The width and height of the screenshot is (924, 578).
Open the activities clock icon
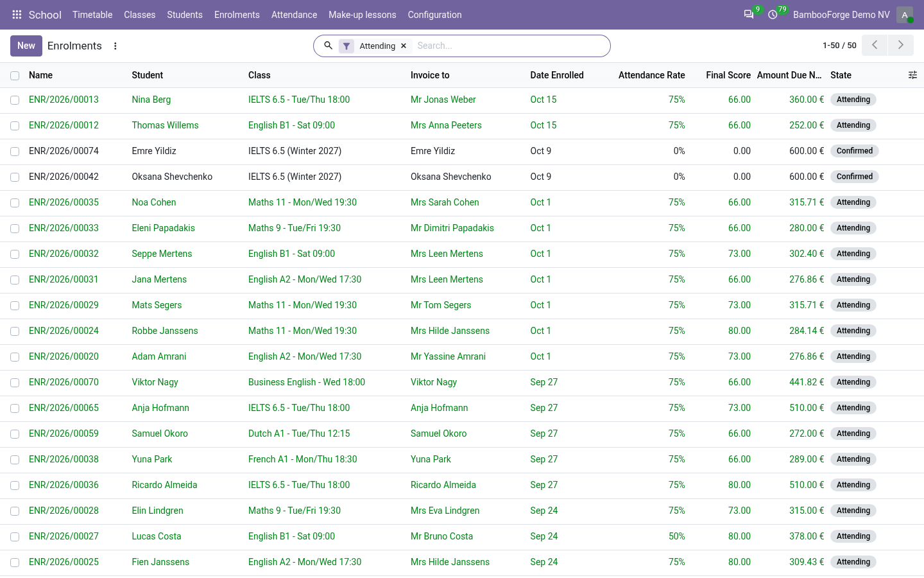click(x=773, y=15)
